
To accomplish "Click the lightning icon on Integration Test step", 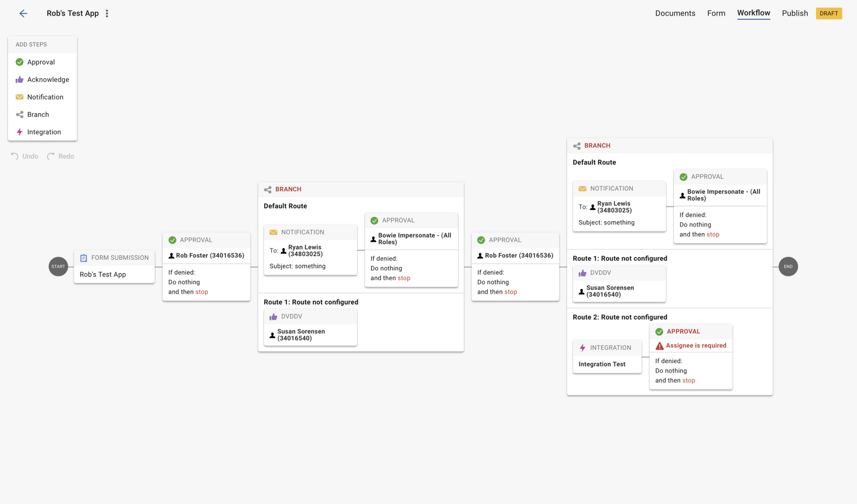I will (583, 348).
